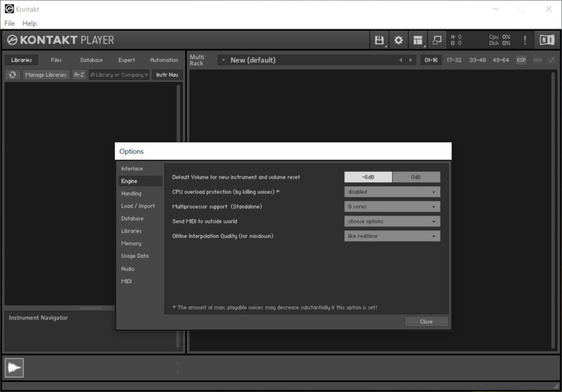Open Multiprocessor support cores dropdown
The image size is (562, 392).
pyautogui.click(x=392, y=207)
